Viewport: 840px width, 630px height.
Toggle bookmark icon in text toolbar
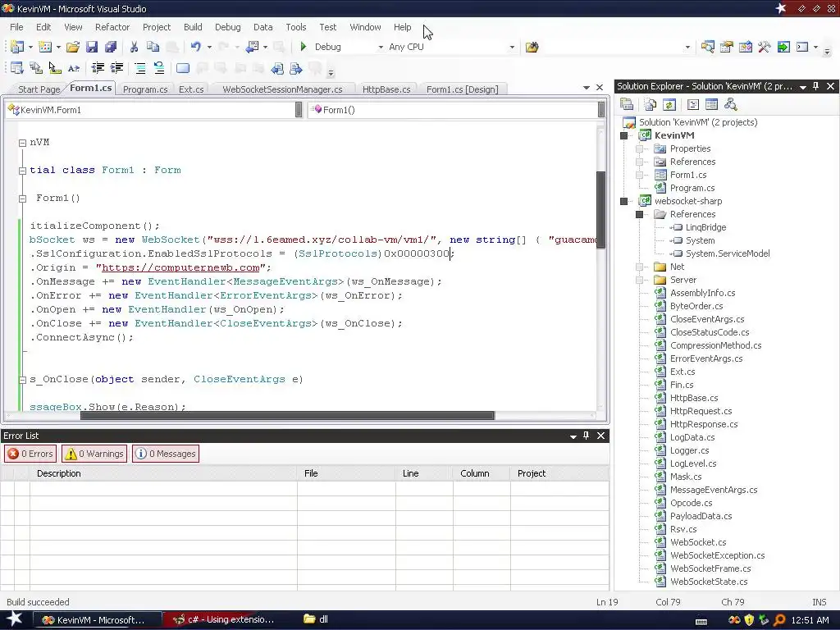pos(183,68)
